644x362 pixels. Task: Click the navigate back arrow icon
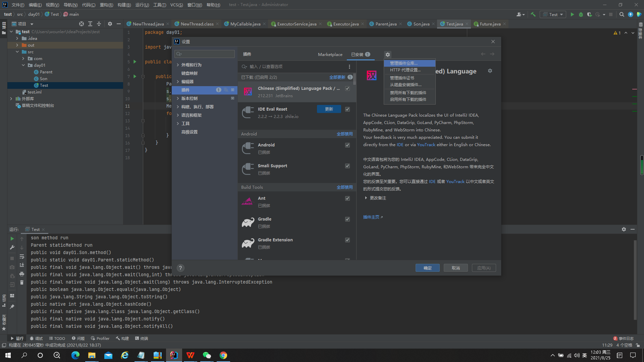coord(483,54)
